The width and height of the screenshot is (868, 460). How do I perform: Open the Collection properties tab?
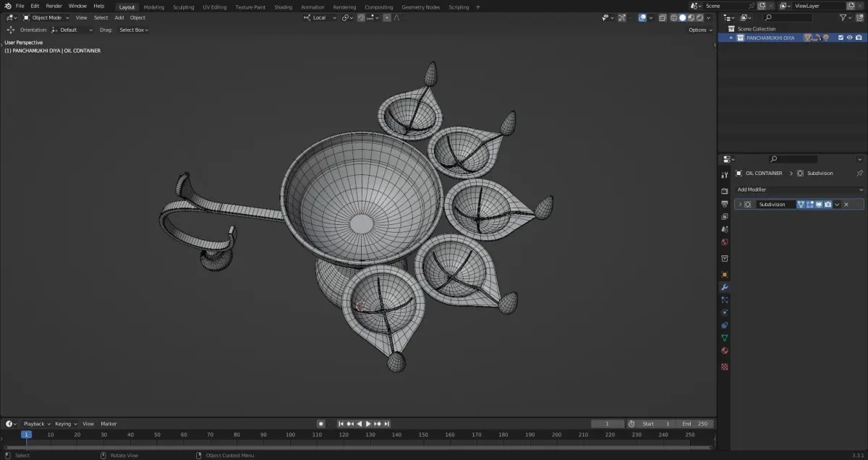(724, 258)
